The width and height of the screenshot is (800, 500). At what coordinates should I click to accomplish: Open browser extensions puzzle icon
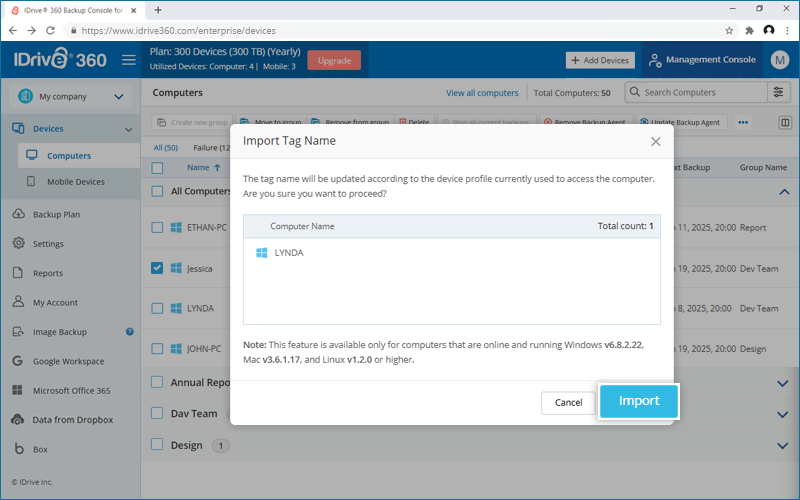(749, 31)
